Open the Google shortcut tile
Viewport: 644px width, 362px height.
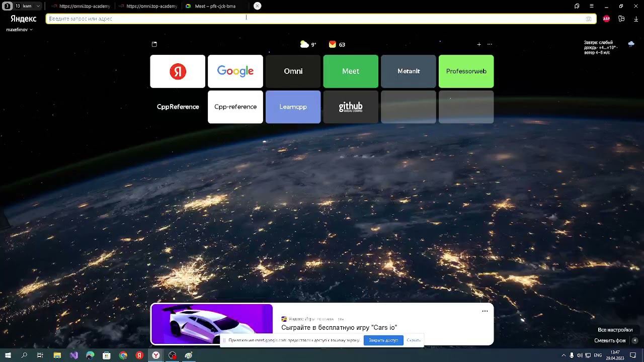[x=235, y=71]
